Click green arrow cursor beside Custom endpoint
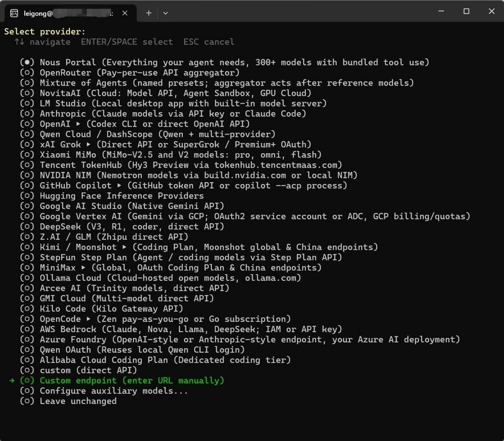 point(12,381)
